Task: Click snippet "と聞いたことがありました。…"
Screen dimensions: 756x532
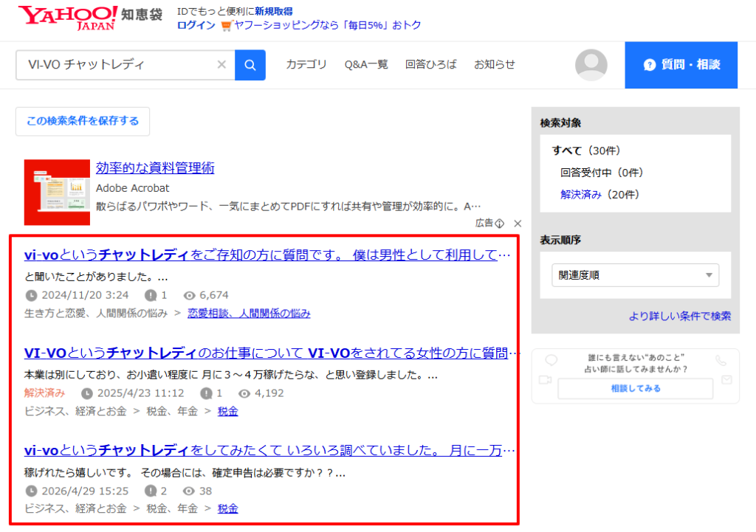Action: tap(96, 277)
